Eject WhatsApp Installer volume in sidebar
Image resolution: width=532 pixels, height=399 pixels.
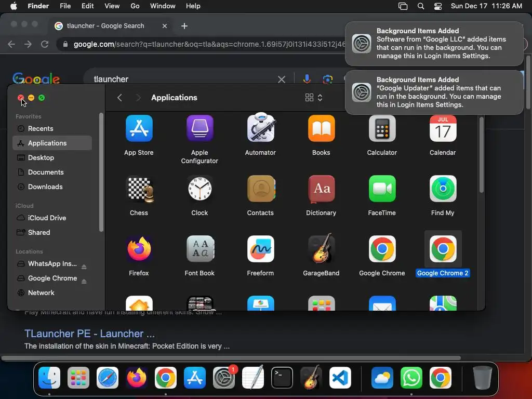pos(84,267)
